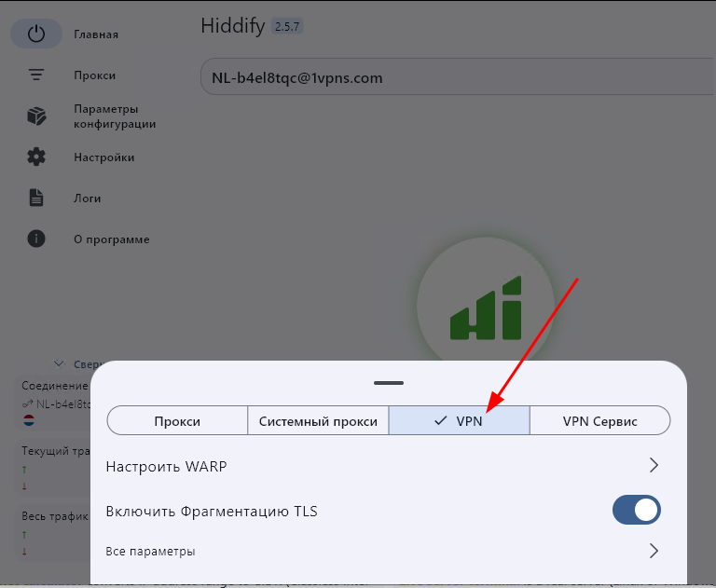Disable the Включить Фрагментацию TLS switch

click(x=636, y=510)
